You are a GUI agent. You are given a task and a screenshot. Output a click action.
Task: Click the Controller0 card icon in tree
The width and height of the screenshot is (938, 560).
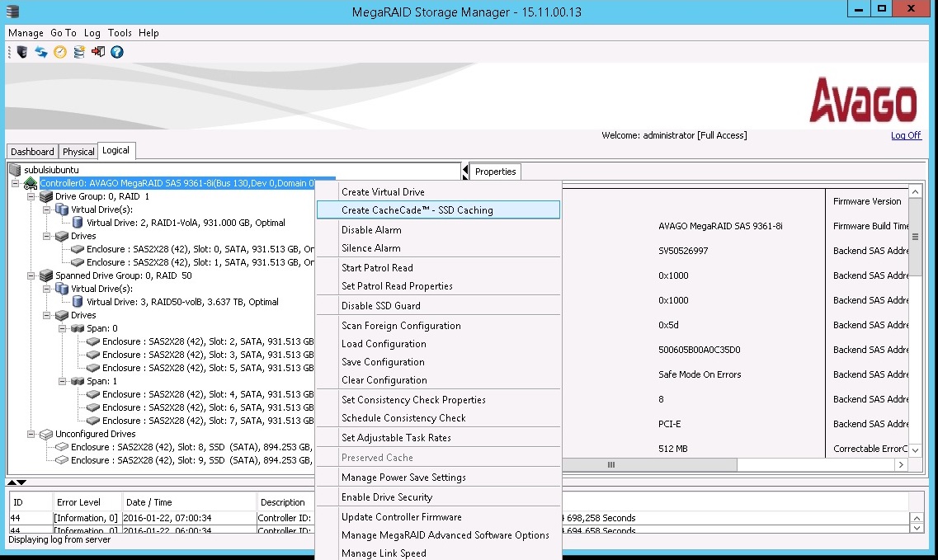point(31,183)
